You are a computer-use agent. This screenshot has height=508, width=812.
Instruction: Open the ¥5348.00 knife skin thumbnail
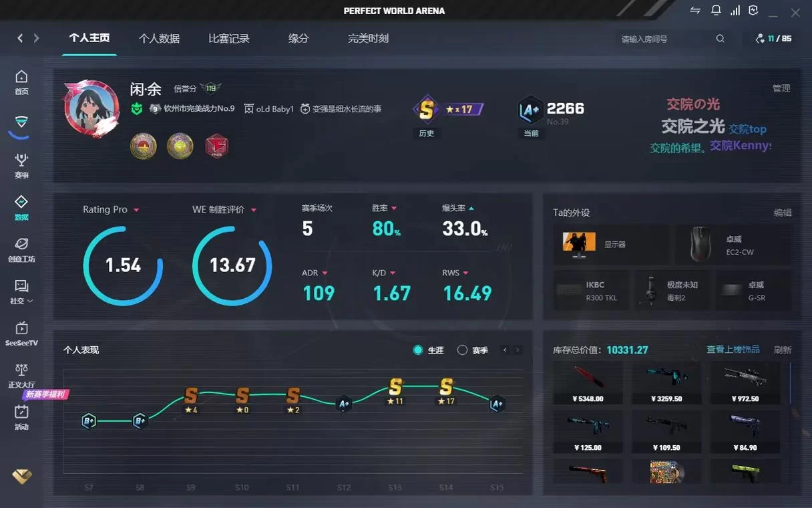[586, 378]
